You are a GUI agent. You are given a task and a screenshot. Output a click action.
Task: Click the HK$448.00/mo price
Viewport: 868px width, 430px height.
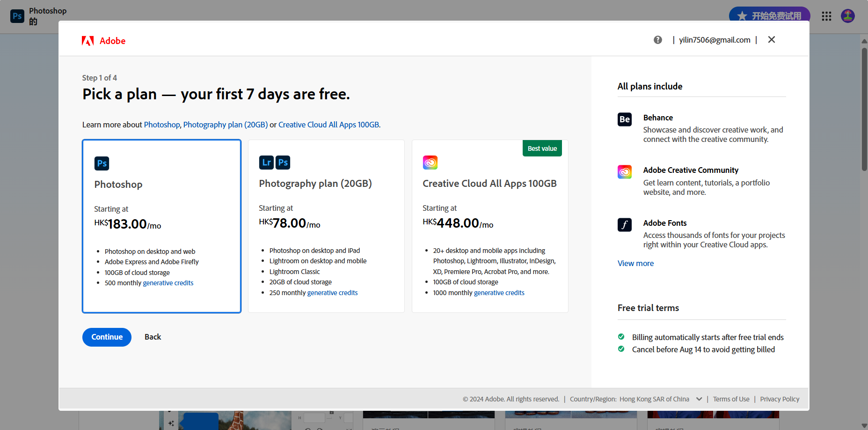tap(458, 223)
